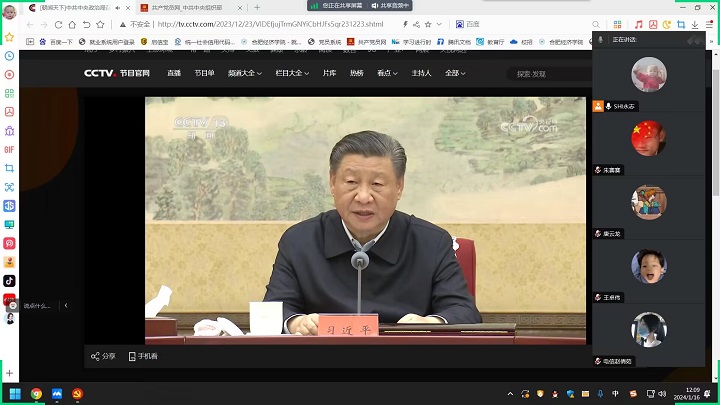Expand 频道大全 dropdown menu
Image resolution: width=720 pixels, height=405 pixels.
click(245, 73)
